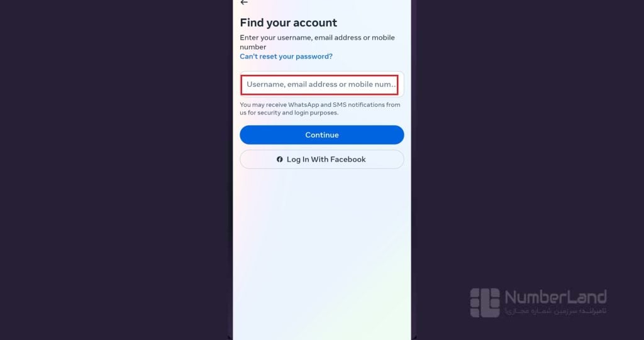
Task: Tap the back arrow icon
Action: pos(244,3)
